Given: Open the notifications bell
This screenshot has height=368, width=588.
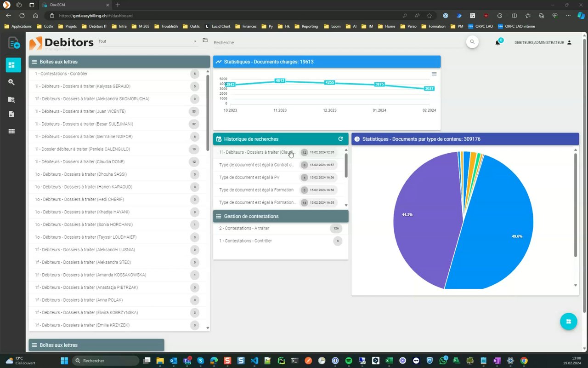Looking at the screenshot, I should tap(498, 43).
